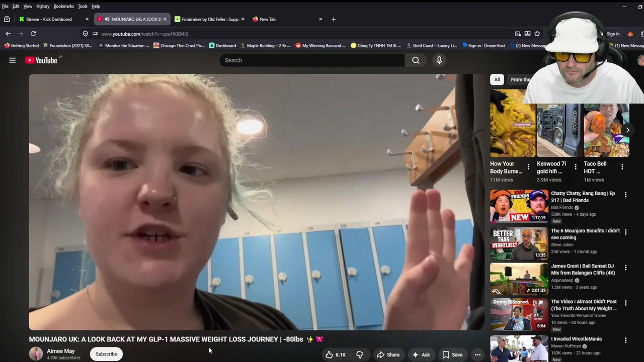
Task: Click the YouTube search input field
Action: (312, 60)
